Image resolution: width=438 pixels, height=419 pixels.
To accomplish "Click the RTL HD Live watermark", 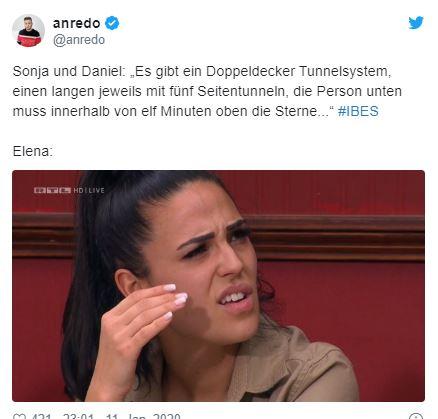I will [69, 190].
